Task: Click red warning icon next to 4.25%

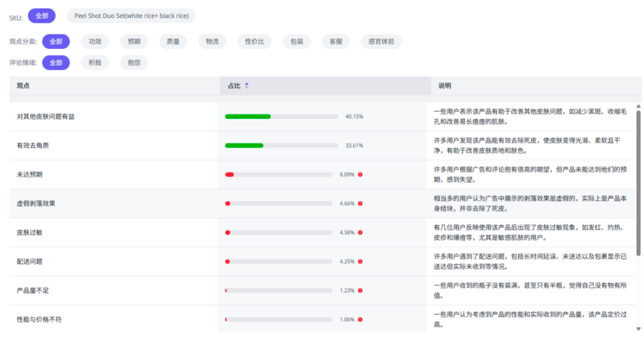Action: tap(360, 261)
